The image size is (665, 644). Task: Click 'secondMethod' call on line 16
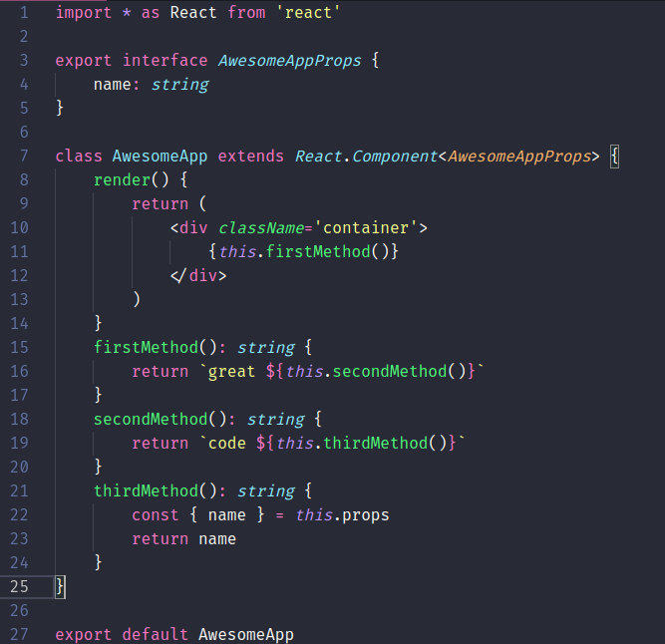390,372
